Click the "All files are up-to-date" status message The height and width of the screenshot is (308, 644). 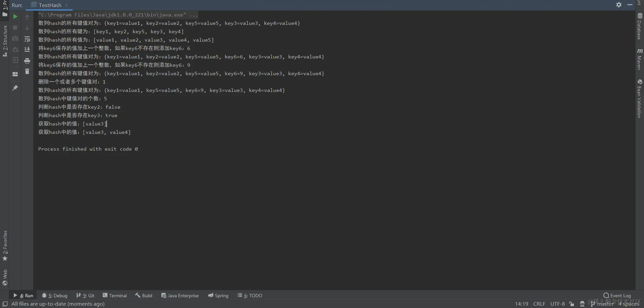58,304
